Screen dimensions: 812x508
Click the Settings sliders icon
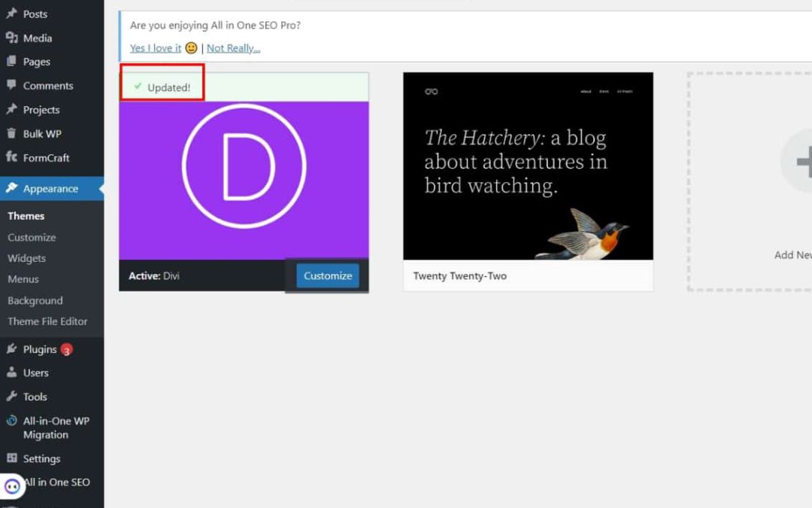[11, 458]
